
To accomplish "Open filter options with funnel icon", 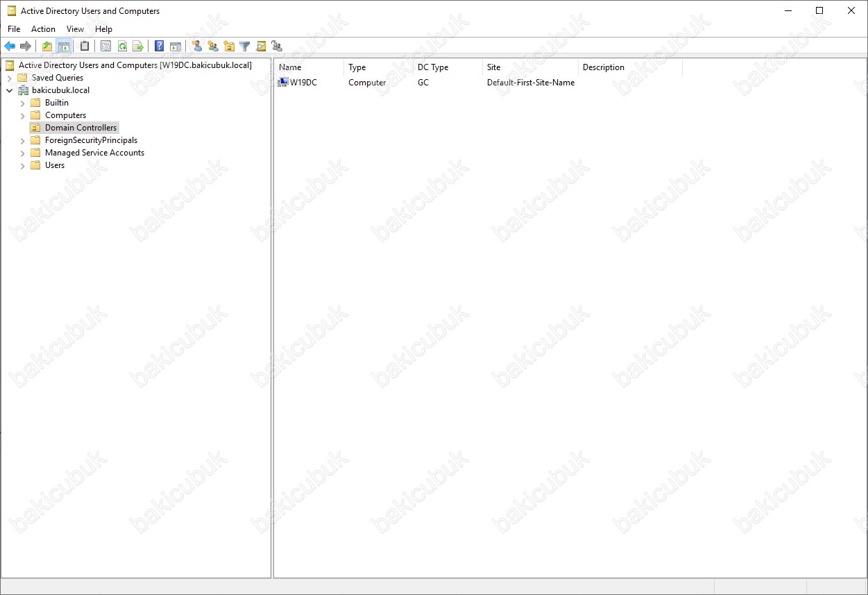I will [x=245, y=47].
